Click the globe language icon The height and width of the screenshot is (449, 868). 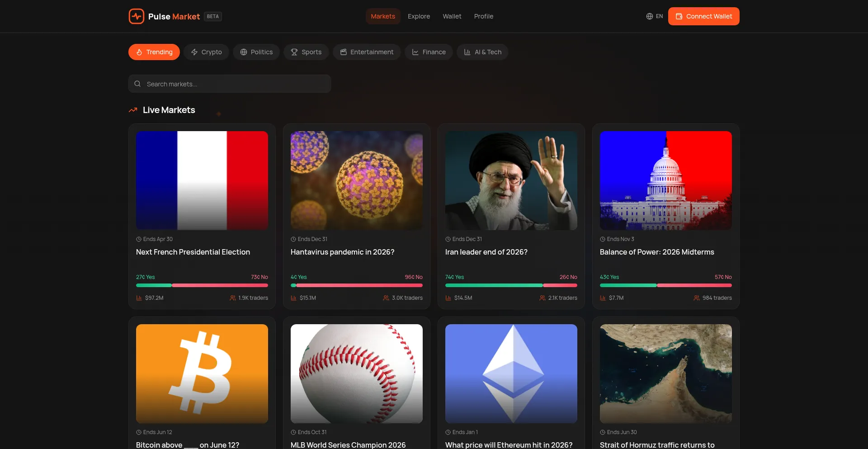click(649, 16)
